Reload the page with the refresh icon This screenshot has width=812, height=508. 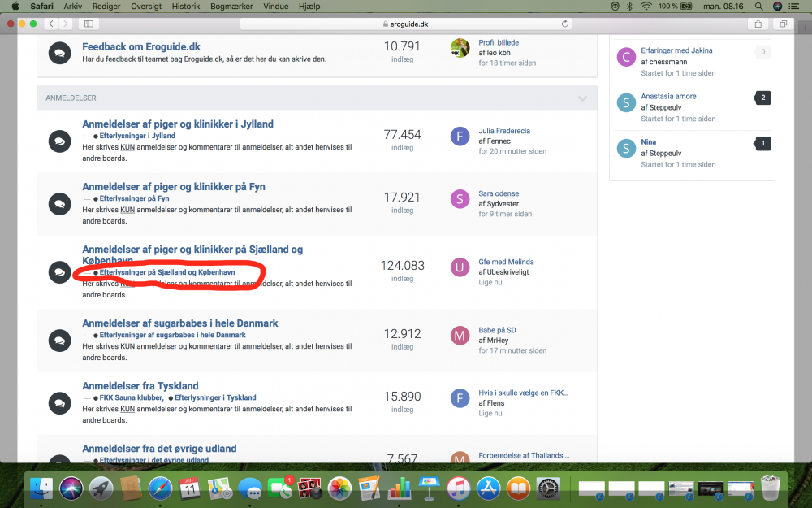click(564, 24)
